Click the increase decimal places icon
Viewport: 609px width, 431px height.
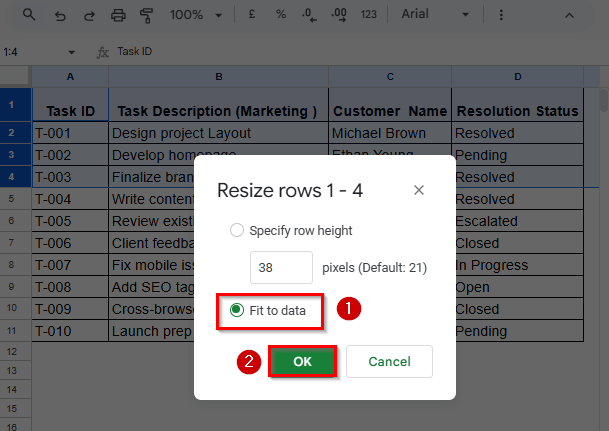[x=339, y=15]
